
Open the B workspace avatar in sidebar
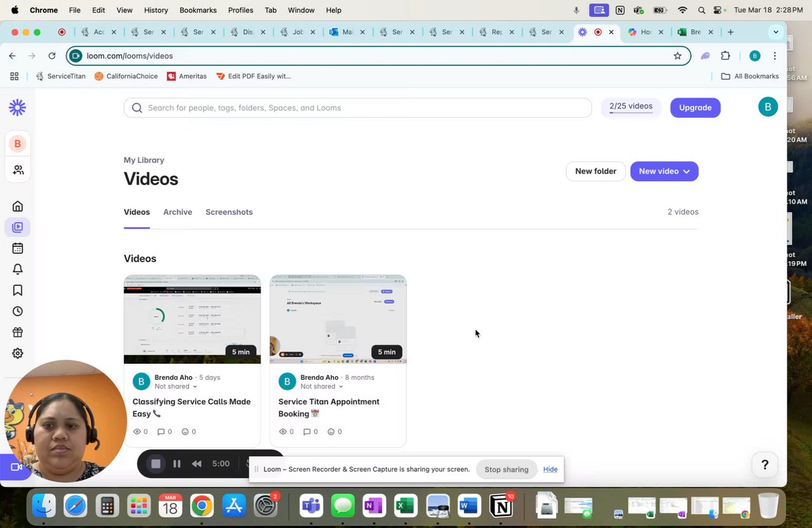(17, 144)
